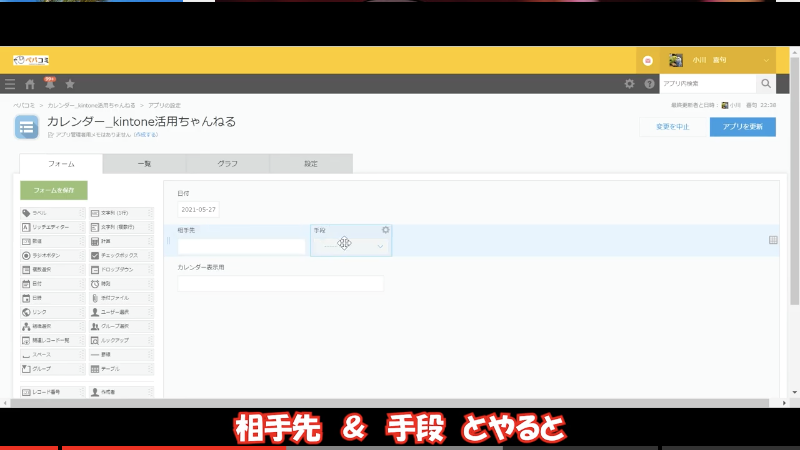This screenshot has height=450, width=800.
Task: Select the チェックボックス field in the palette
Action: click(120, 255)
